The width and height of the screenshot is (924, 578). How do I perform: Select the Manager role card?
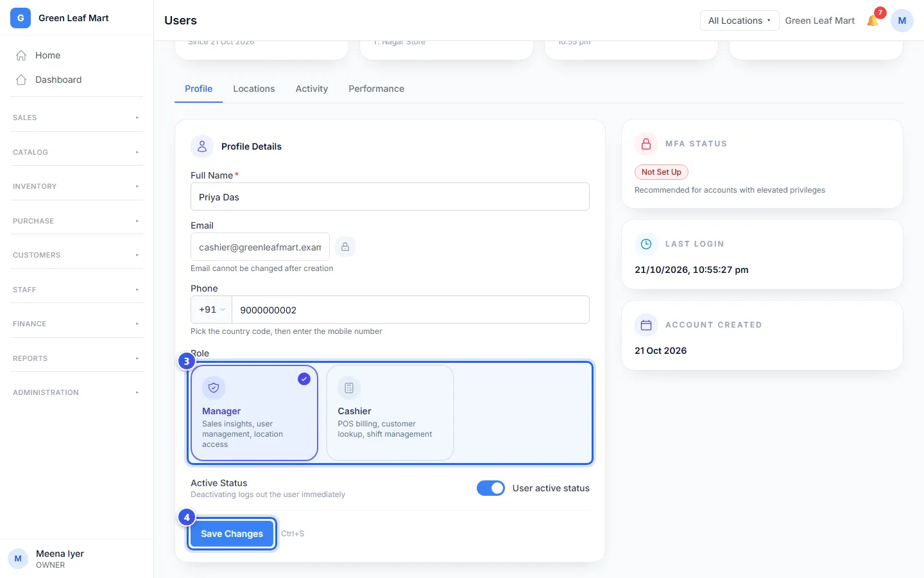[x=254, y=413]
